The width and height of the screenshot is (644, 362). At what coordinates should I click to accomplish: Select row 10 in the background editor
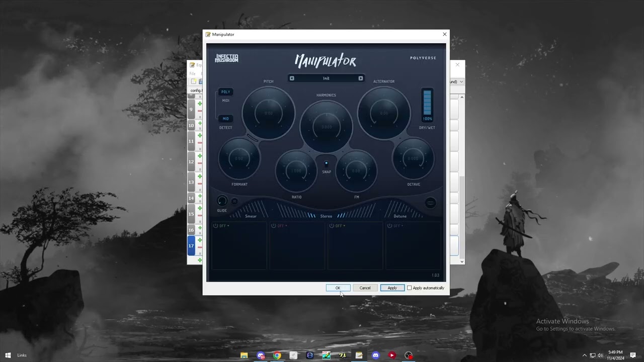(x=191, y=125)
